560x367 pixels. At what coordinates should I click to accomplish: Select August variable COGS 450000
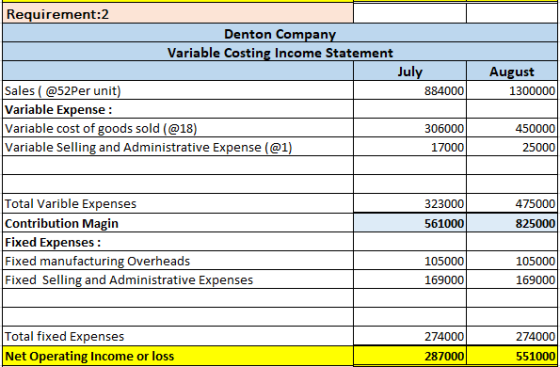[535, 129]
